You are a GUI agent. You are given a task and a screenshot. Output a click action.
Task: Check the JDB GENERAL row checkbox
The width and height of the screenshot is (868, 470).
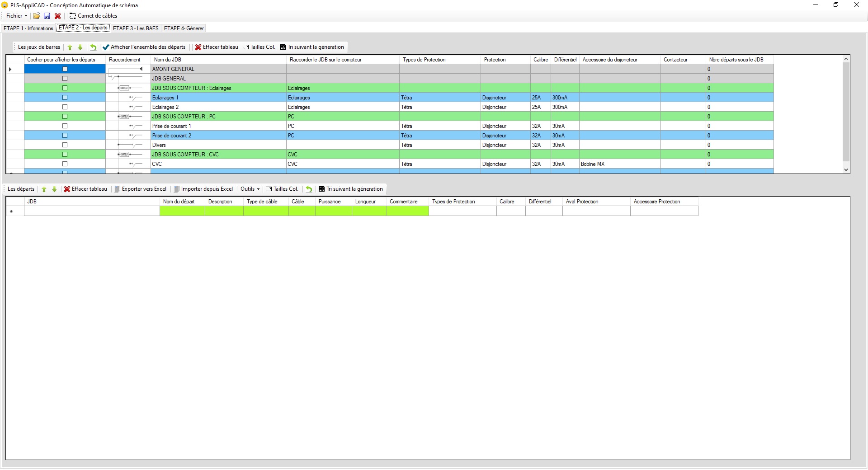click(65, 79)
